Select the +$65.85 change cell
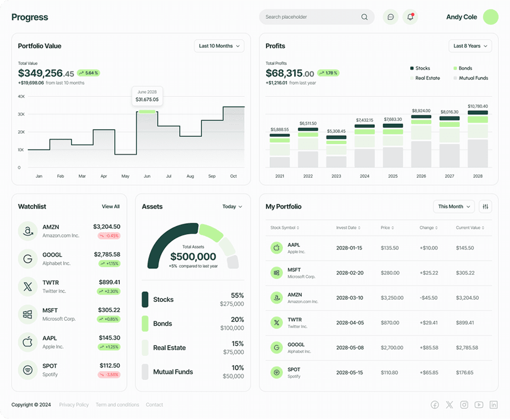This screenshot has height=420, width=510. click(429, 372)
